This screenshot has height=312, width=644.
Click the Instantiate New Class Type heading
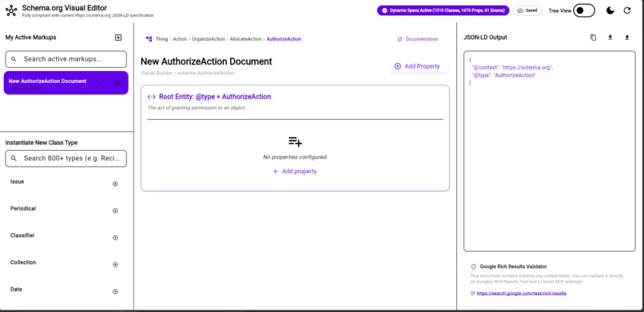42,143
